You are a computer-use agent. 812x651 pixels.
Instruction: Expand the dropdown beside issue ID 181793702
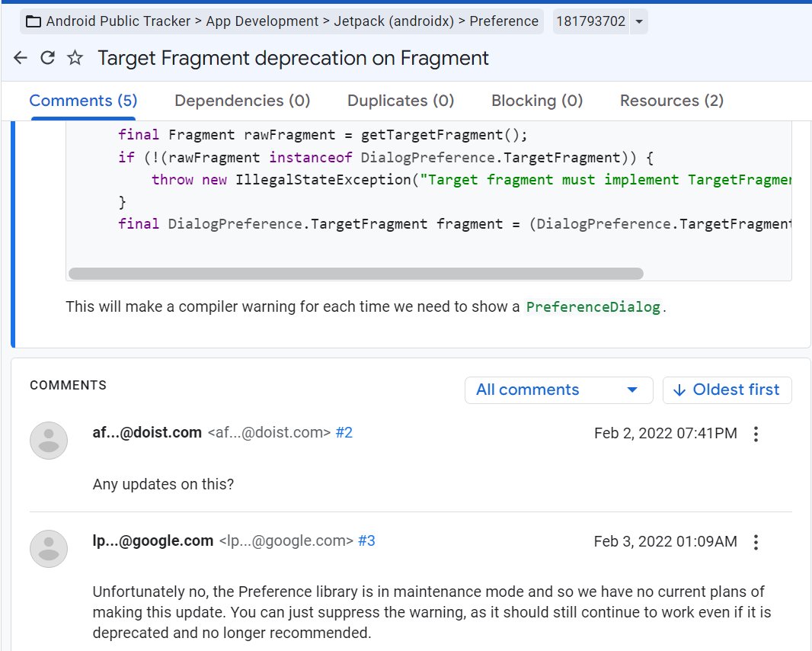[x=639, y=21]
